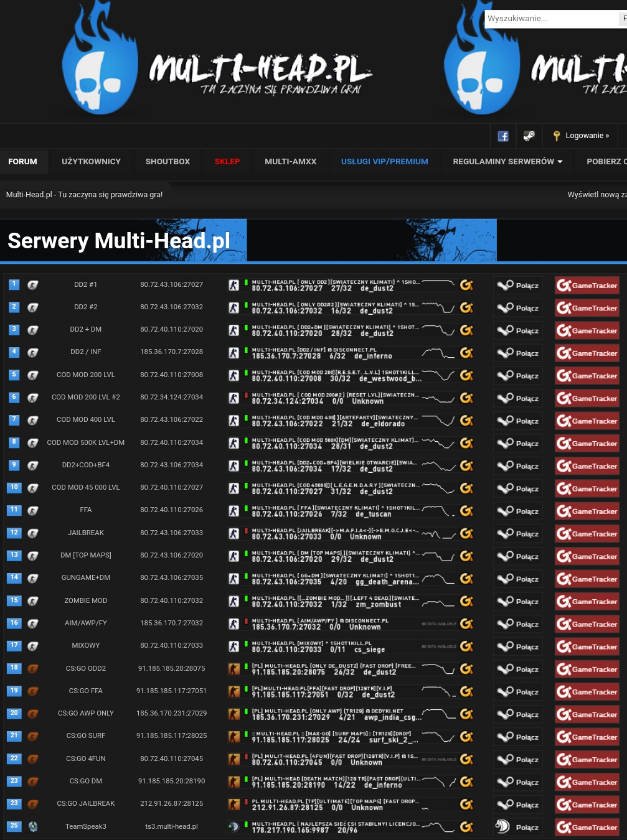This screenshot has width=627, height=840.
Task: Open the Shoutbox menu item
Action: (x=167, y=162)
